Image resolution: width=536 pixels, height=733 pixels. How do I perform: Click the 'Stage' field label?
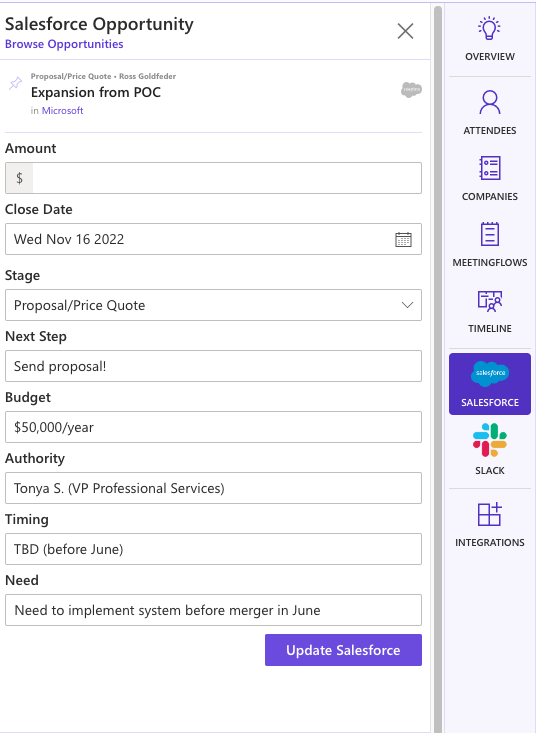[x=22, y=275]
